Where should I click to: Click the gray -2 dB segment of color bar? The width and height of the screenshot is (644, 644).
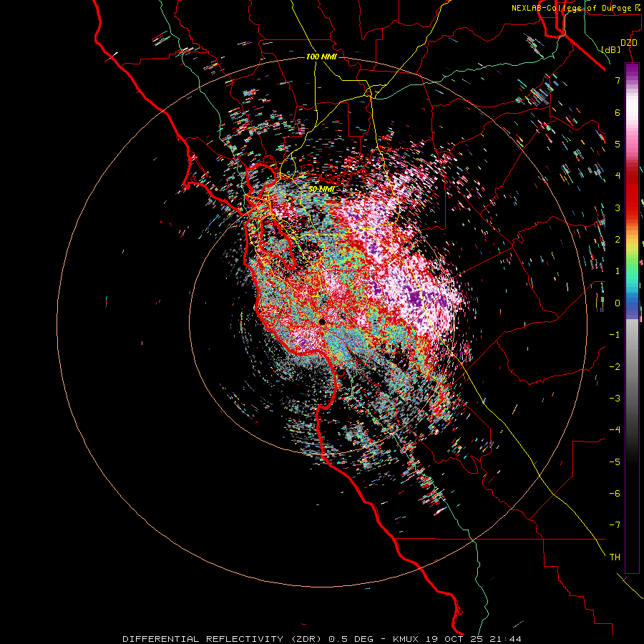point(632,367)
